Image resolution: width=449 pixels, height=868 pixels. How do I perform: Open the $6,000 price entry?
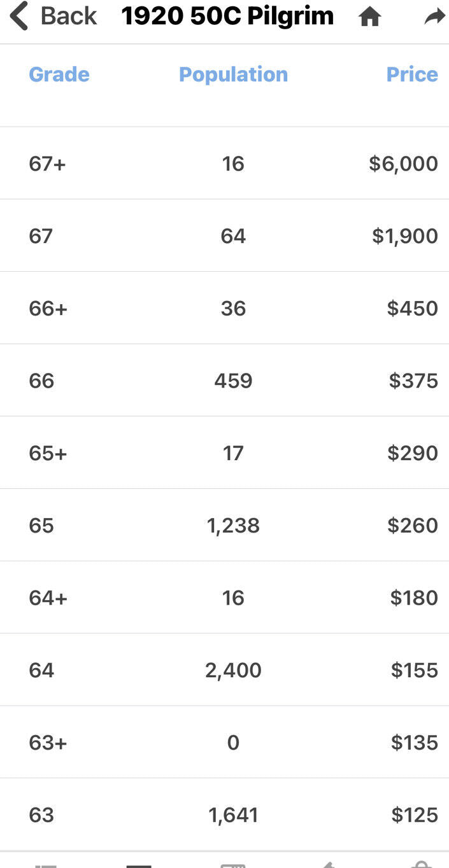(x=404, y=164)
